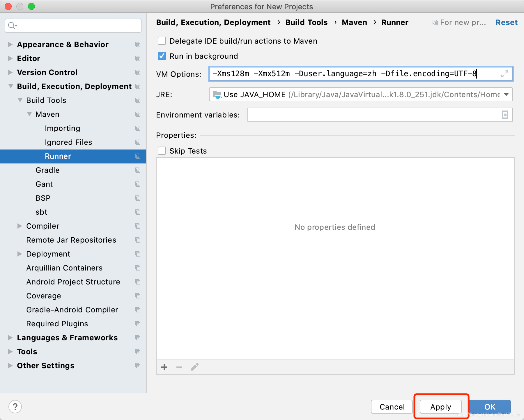This screenshot has width=524, height=420.
Task: Click the copy icon beside Languages & Frameworks
Action: [138, 338]
